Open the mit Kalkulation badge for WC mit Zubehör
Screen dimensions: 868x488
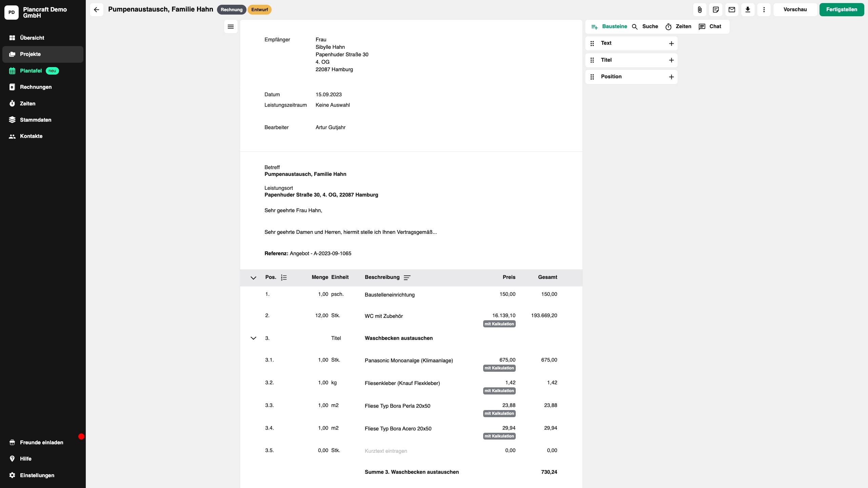(x=499, y=324)
